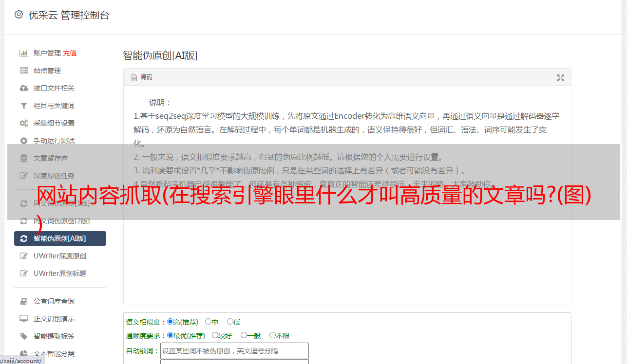627x364 pixels.
Task: Click the filter icon for 栏目与关键词
Action: coord(23,106)
